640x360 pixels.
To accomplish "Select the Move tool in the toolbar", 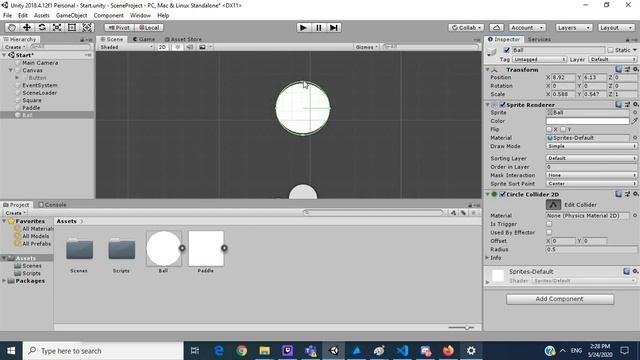I will pos(27,27).
